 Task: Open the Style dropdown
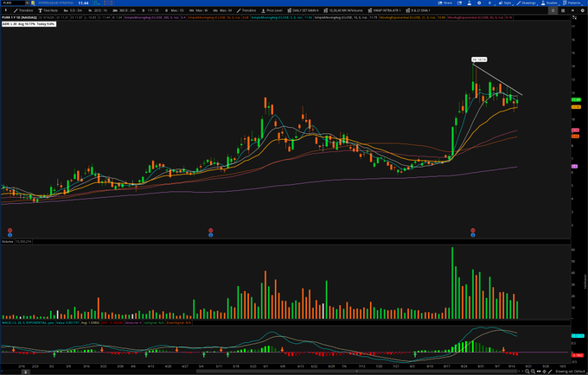[x=505, y=3]
